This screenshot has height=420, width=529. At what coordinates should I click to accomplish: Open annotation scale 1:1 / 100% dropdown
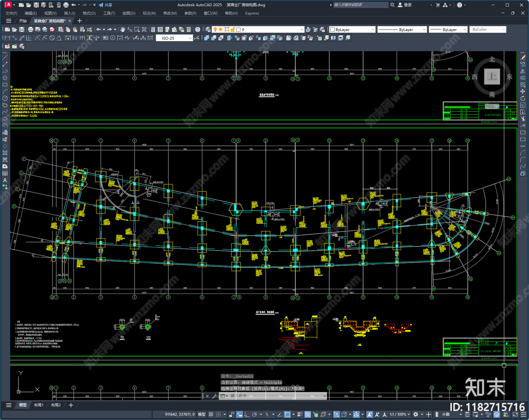(x=400, y=414)
